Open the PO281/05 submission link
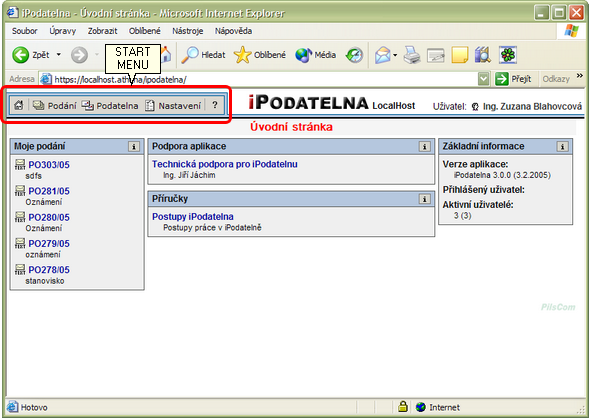 point(49,191)
